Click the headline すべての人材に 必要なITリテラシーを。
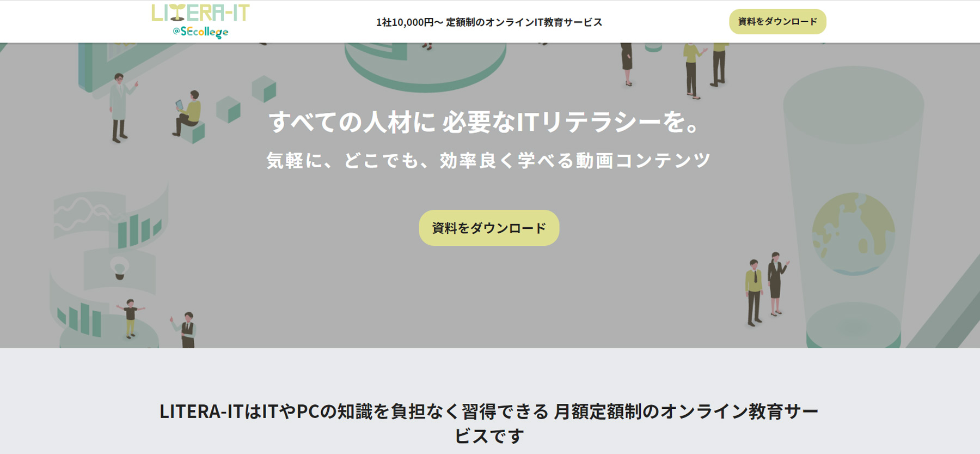 [x=485, y=122]
